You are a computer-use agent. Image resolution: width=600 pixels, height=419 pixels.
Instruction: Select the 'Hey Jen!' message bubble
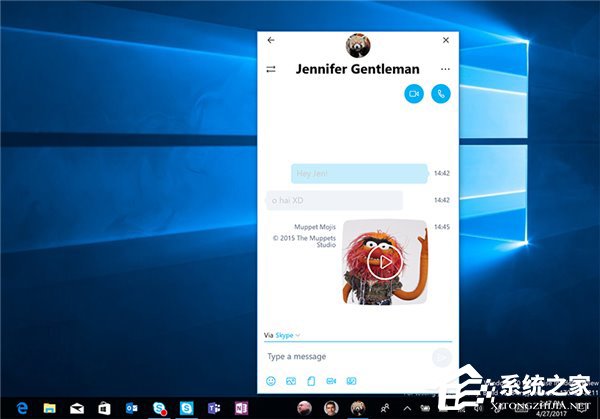(359, 173)
